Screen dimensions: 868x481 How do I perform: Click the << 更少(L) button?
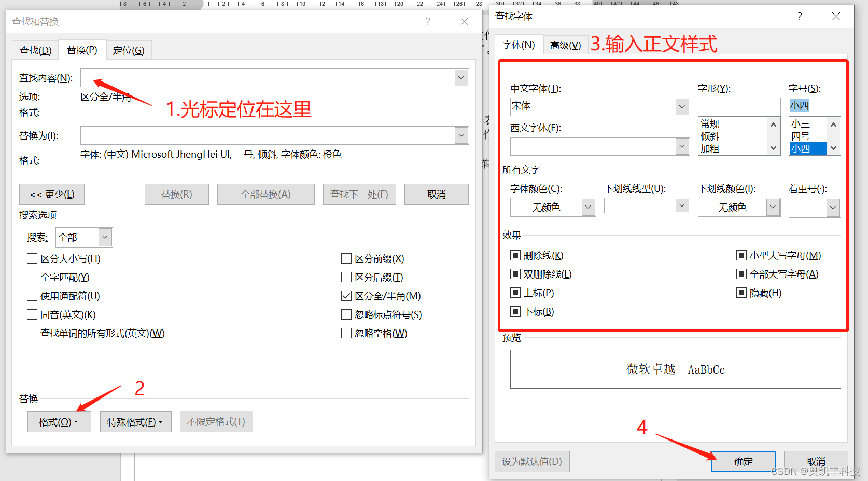pyautogui.click(x=52, y=194)
